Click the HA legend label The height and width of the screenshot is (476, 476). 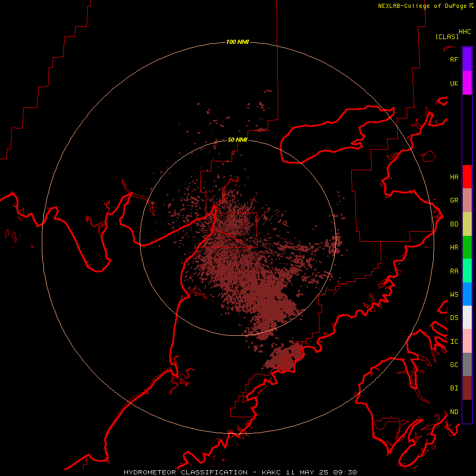454,177
